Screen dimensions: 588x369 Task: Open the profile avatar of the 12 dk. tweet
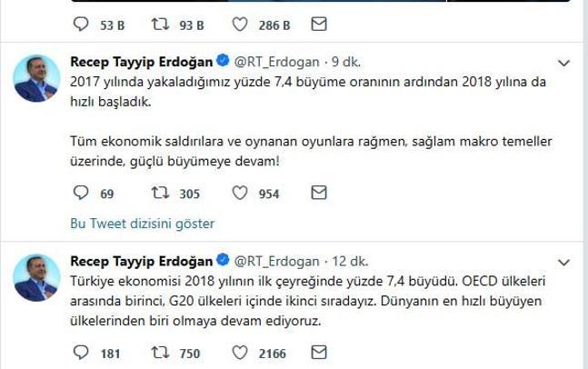point(36,278)
